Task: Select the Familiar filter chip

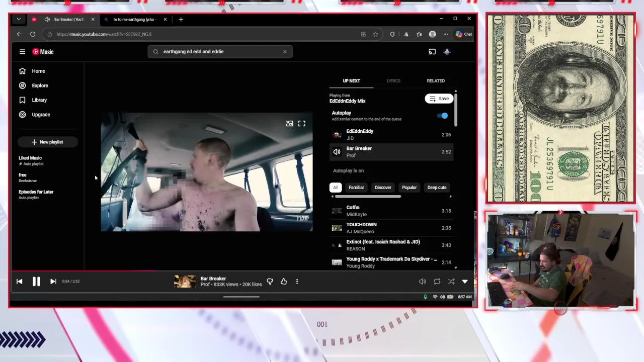Action: point(356,188)
